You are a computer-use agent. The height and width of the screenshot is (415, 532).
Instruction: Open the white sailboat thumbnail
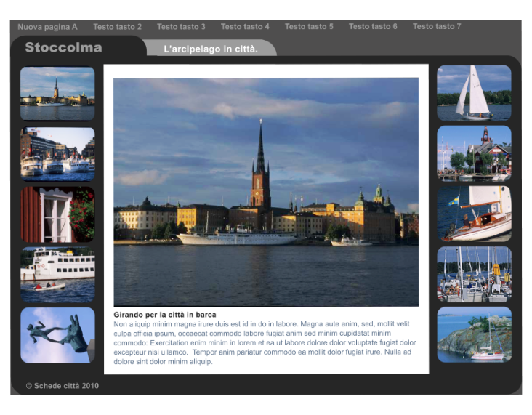point(474,92)
